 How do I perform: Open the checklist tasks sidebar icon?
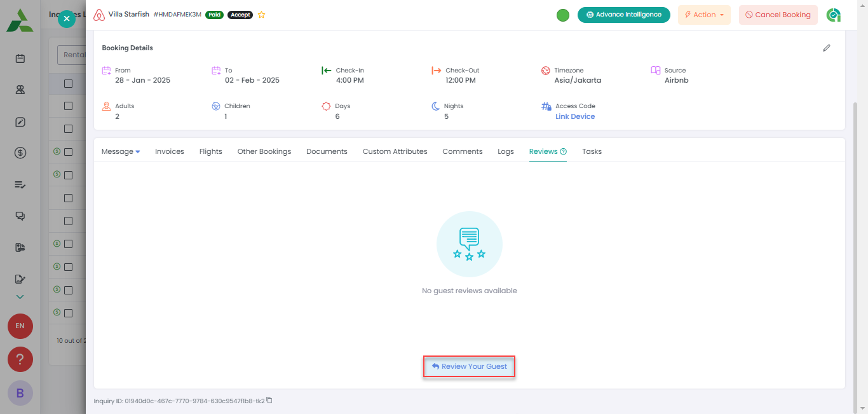(x=20, y=185)
